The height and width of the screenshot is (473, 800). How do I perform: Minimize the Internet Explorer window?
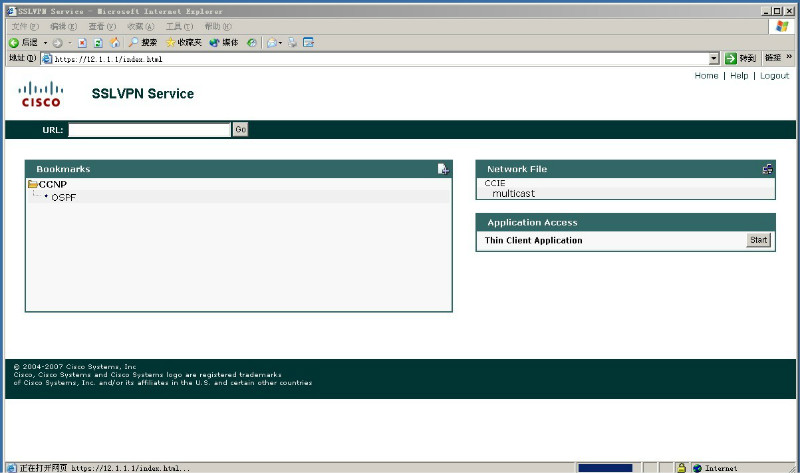(x=766, y=11)
